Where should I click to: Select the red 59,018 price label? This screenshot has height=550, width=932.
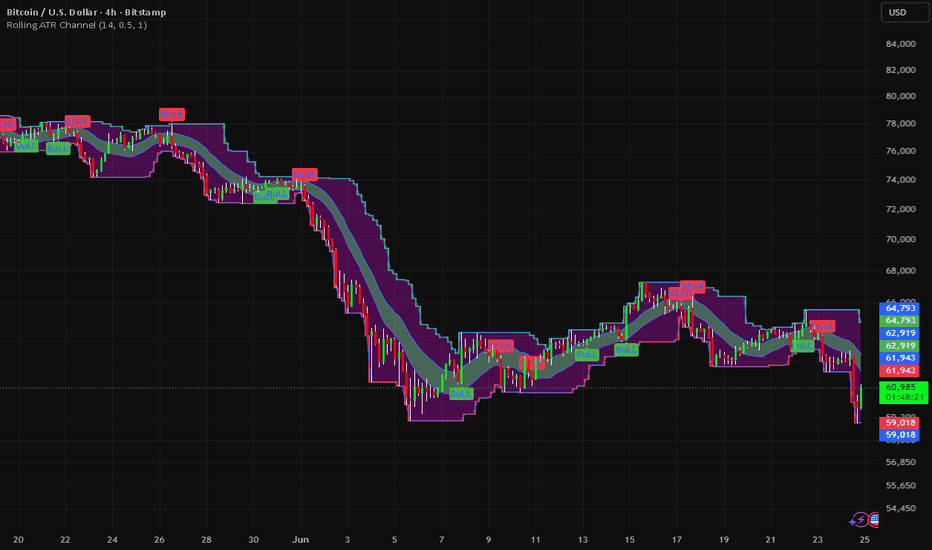click(x=899, y=423)
